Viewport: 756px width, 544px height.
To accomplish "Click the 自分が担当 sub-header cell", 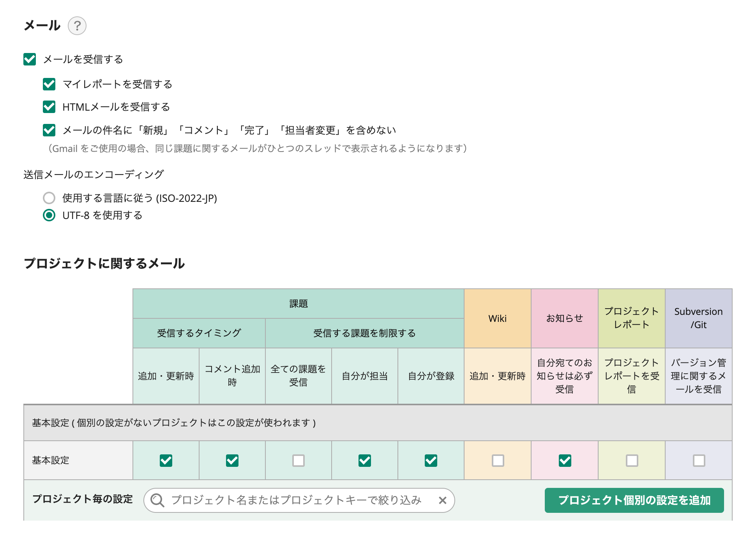I will [365, 376].
